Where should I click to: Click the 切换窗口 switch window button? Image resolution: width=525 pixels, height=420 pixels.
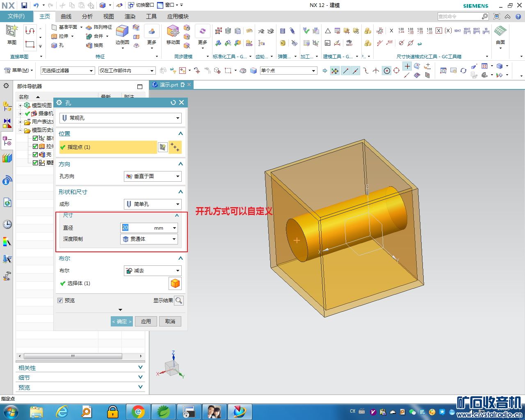pyautogui.click(x=141, y=5)
